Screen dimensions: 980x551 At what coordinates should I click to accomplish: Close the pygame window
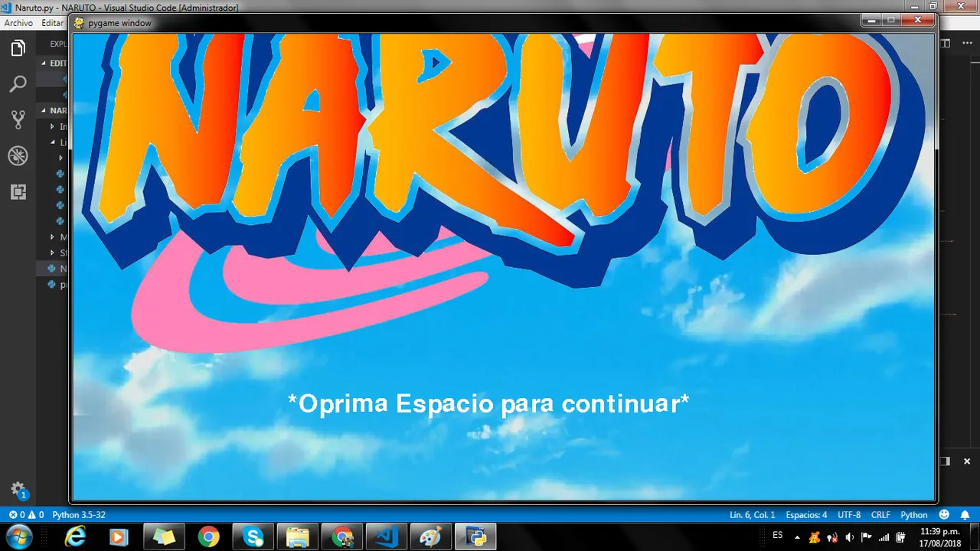pyautogui.click(x=918, y=21)
